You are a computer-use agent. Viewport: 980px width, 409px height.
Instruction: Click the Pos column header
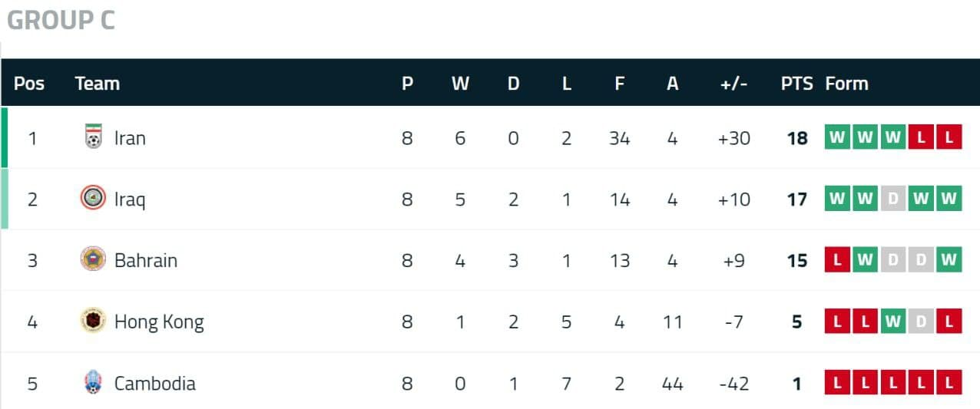click(29, 84)
